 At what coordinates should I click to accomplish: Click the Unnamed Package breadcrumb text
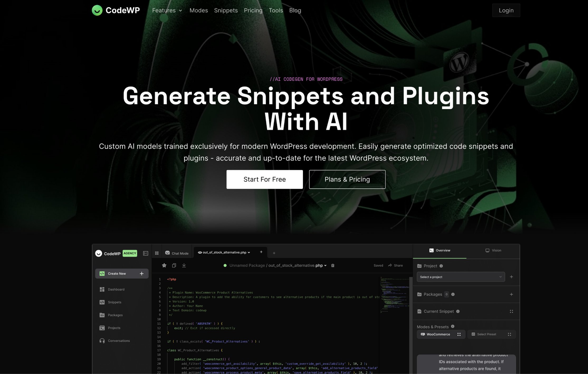click(x=247, y=265)
